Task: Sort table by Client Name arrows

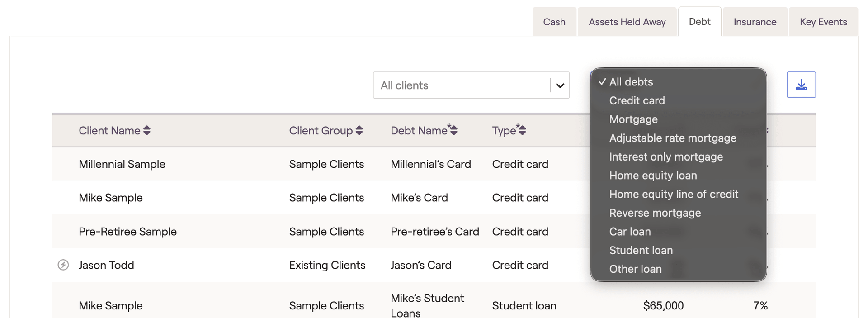Action: [147, 131]
